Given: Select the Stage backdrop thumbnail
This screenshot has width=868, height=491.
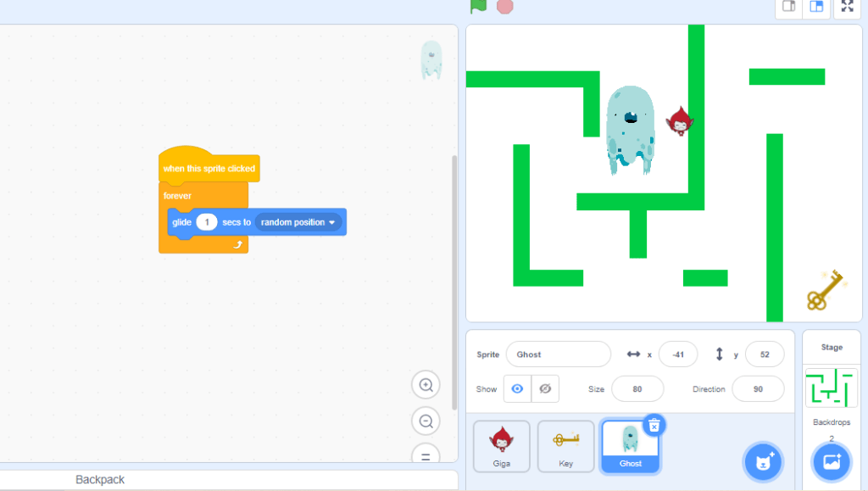Looking at the screenshot, I should [x=831, y=388].
